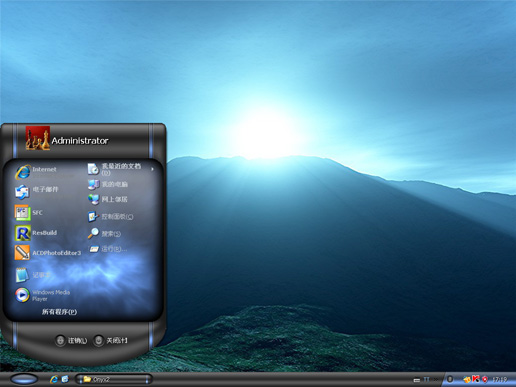Click the shut down button in the start menu

click(110, 340)
